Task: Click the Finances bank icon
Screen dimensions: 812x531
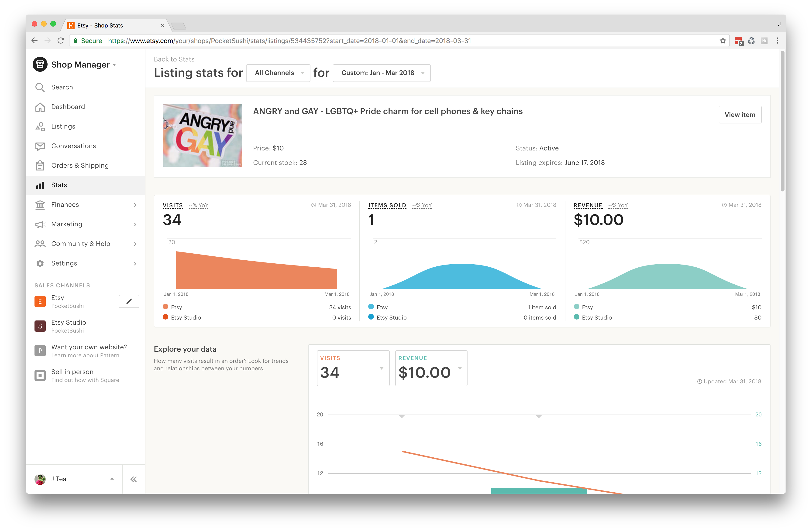Action: [x=40, y=205]
